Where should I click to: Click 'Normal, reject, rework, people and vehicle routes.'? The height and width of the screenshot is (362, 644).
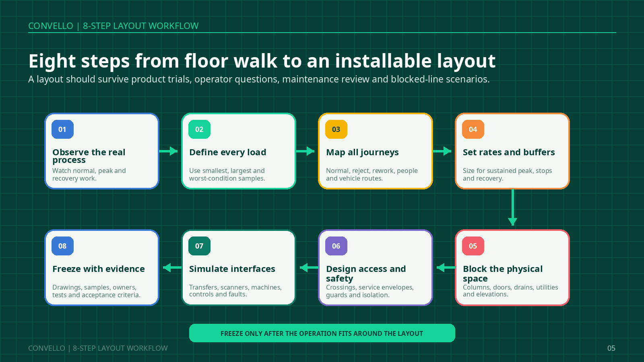click(372, 175)
